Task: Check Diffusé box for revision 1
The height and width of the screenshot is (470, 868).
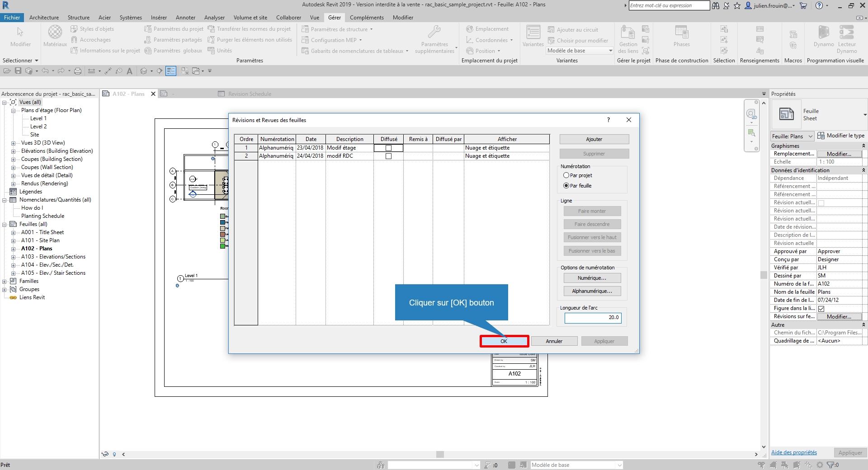Action: (388, 148)
